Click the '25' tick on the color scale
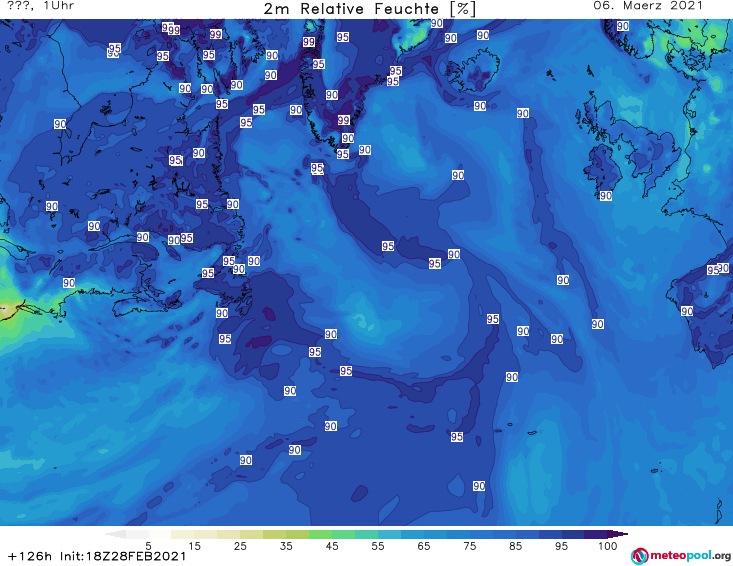733x566 pixels. pos(240,546)
